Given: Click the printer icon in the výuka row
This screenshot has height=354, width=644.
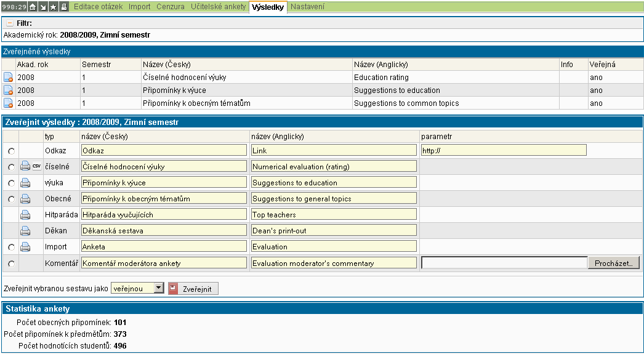Looking at the screenshot, I should tap(25, 183).
